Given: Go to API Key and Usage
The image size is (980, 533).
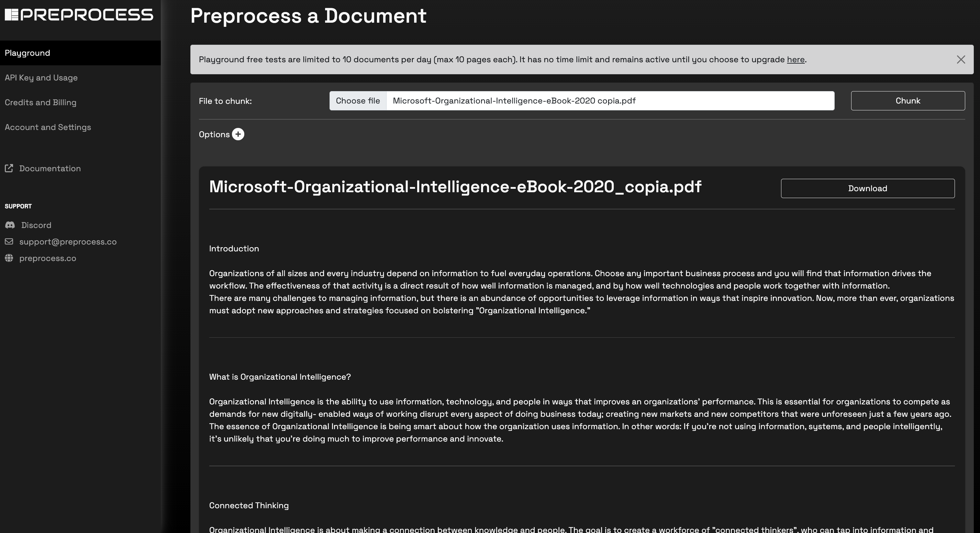Looking at the screenshot, I should (x=41, y=78).
